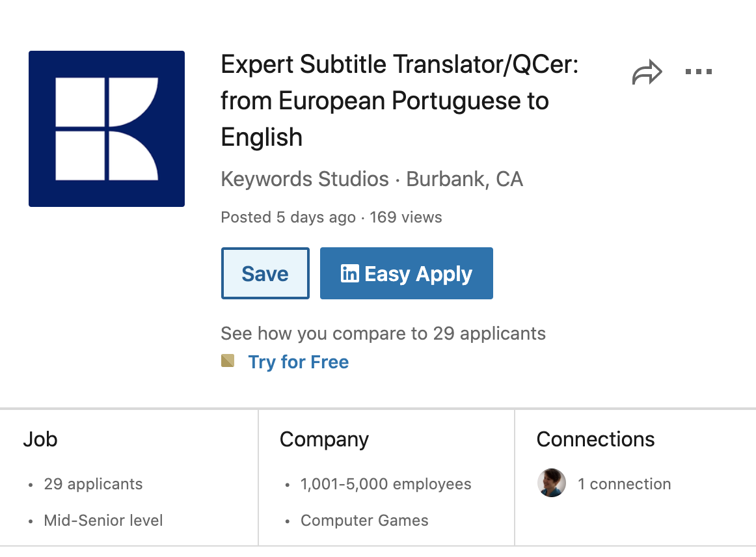Click the 'Company' section heading

click(x=324, y=440)
